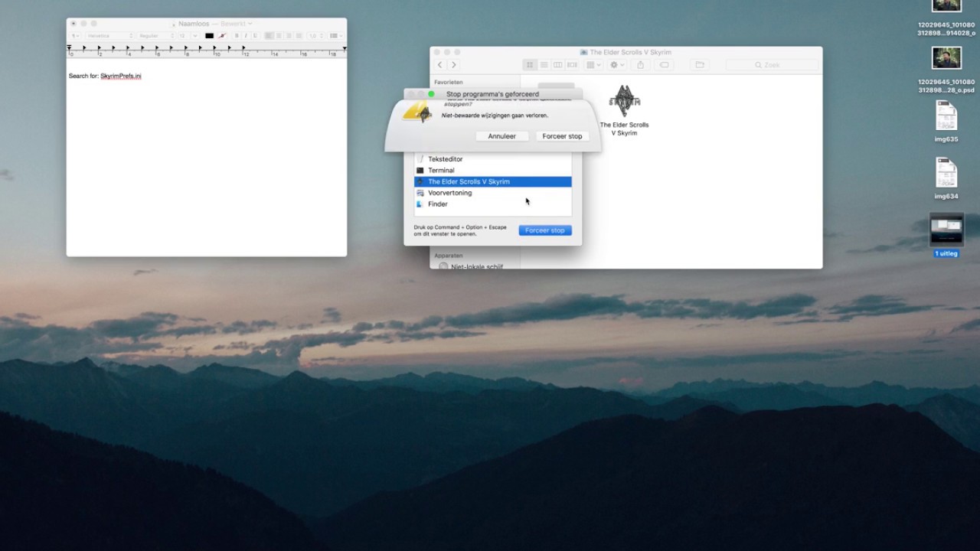Select Teksteditor in the force quit list
The image size is (980, 551).
493,159
